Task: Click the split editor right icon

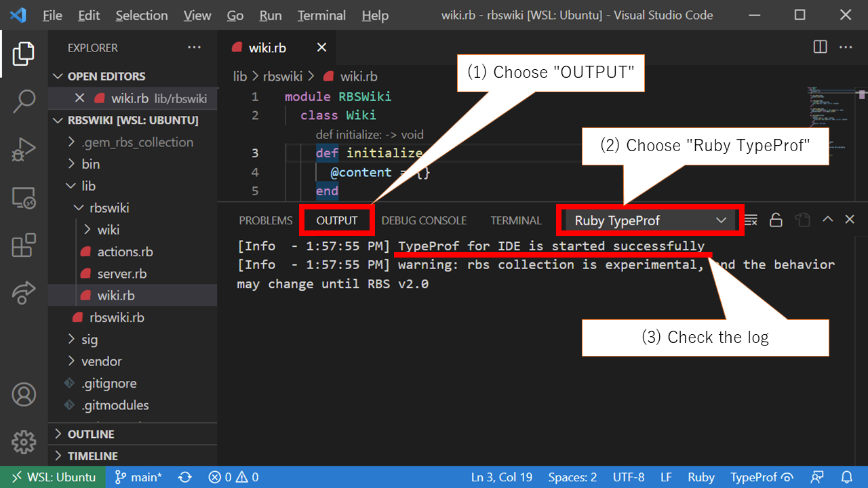Action: (820, 47)
